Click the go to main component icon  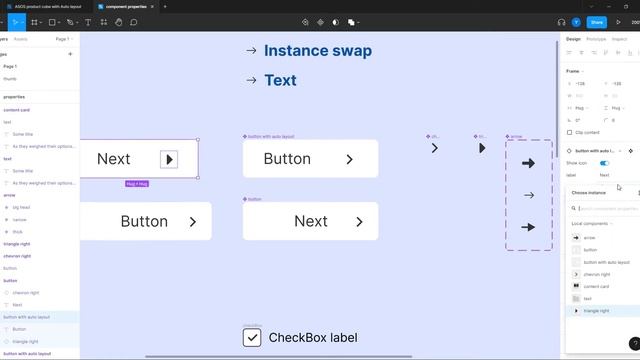tap(631, 151)
